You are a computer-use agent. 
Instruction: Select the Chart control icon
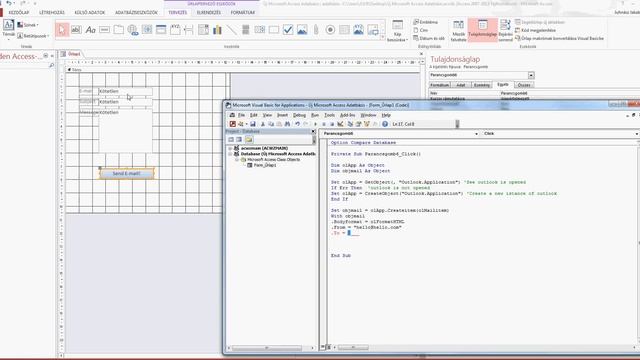[x=218, y=30]
